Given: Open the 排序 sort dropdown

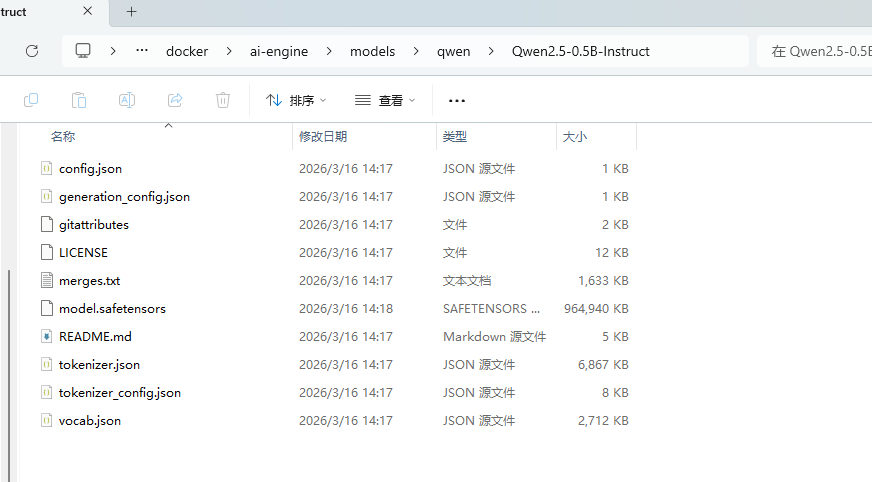Looking at the screenshot, I should tap(296, 101).
